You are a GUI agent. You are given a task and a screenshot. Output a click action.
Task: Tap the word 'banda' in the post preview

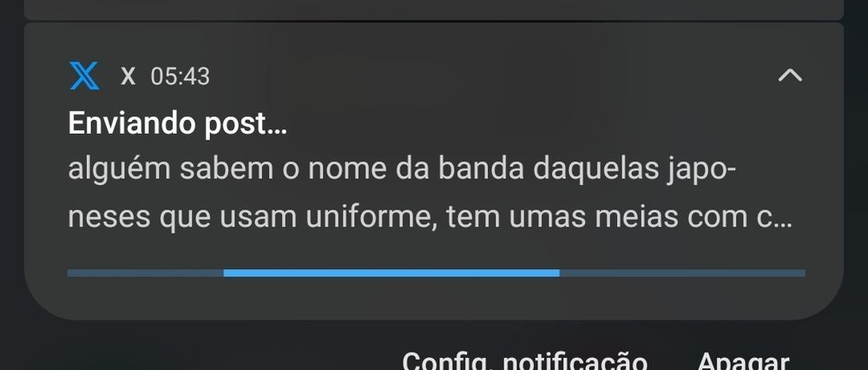pyautogui.click(x=481, y=169)
